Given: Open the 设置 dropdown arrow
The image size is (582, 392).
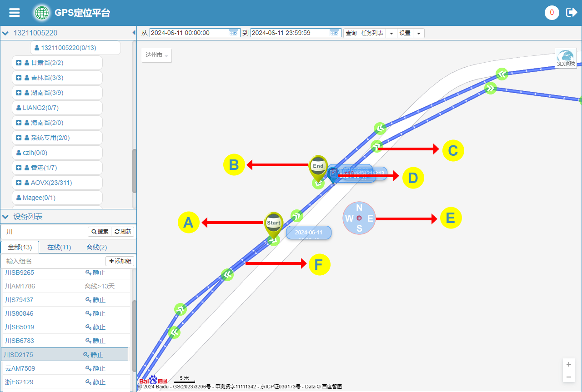Looking at the screenshot, I should coord(418,33).
